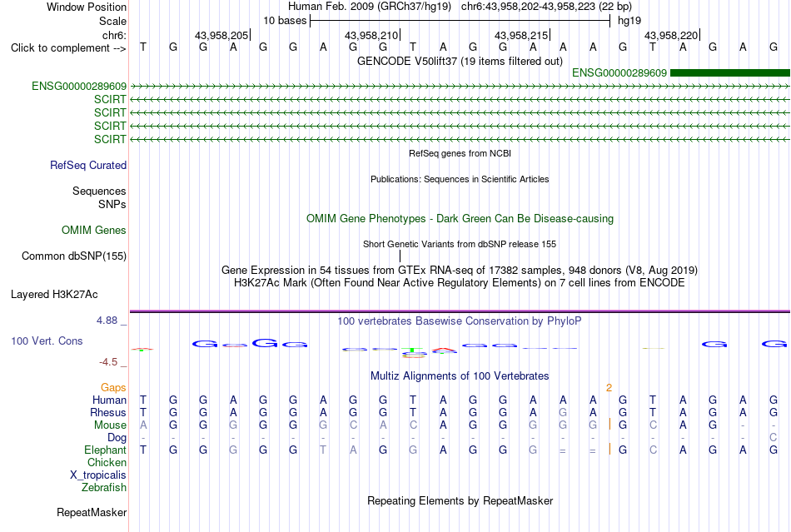Click the 4.88 PhyloP axis maximum

[107, 321]
